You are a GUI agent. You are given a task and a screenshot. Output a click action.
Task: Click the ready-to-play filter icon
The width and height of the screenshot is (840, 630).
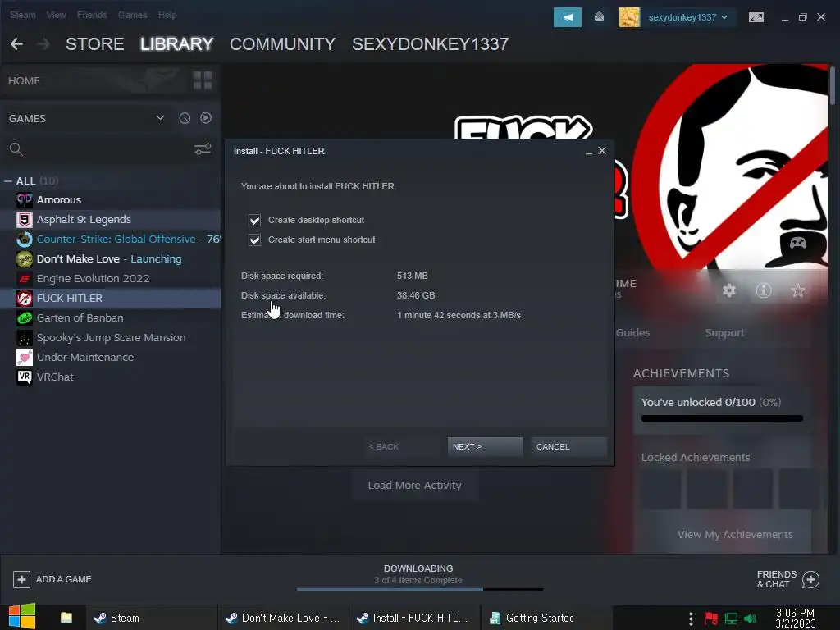coord(206,118)
